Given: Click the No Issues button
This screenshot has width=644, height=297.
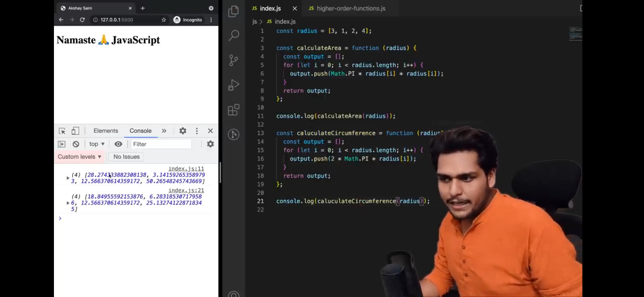Looking at the screenshot, I should [x=126, y=157].
